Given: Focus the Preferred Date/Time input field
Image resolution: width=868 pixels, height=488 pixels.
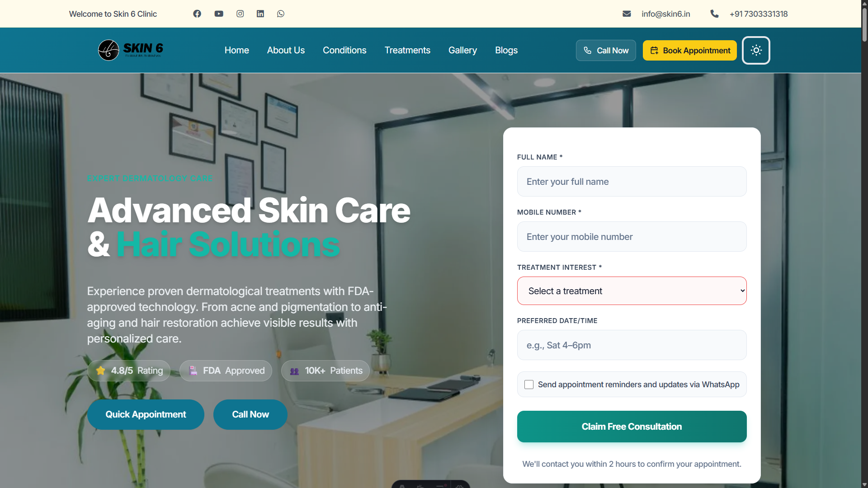Looking at the screenshot, I should (632, 345).
